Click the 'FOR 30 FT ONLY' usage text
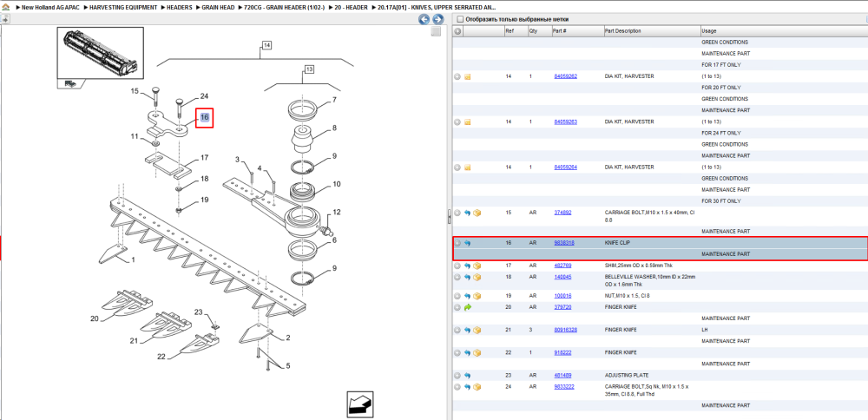This screenshot has width=868, height=420. (x=721, y=200)
